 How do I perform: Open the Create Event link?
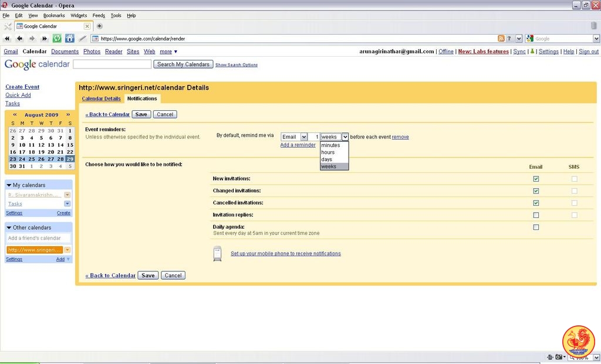22,87
